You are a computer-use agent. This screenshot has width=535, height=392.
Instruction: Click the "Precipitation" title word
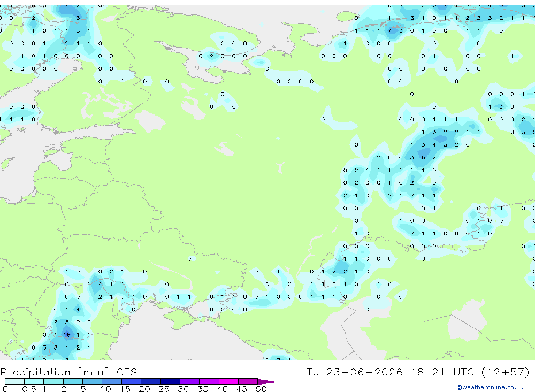click(35, 372)
